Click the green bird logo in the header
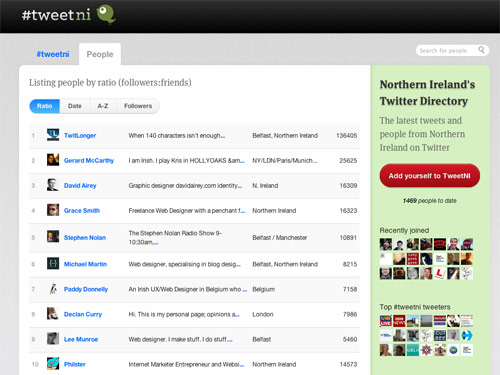The image size is (500, 375). (x=106, y=15)
